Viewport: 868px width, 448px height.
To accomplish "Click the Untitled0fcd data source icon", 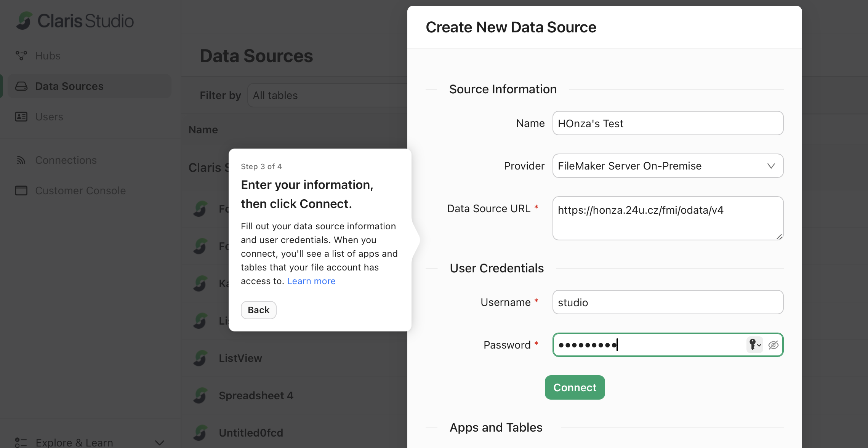I will pyautogui.click(x=200, y=433).
